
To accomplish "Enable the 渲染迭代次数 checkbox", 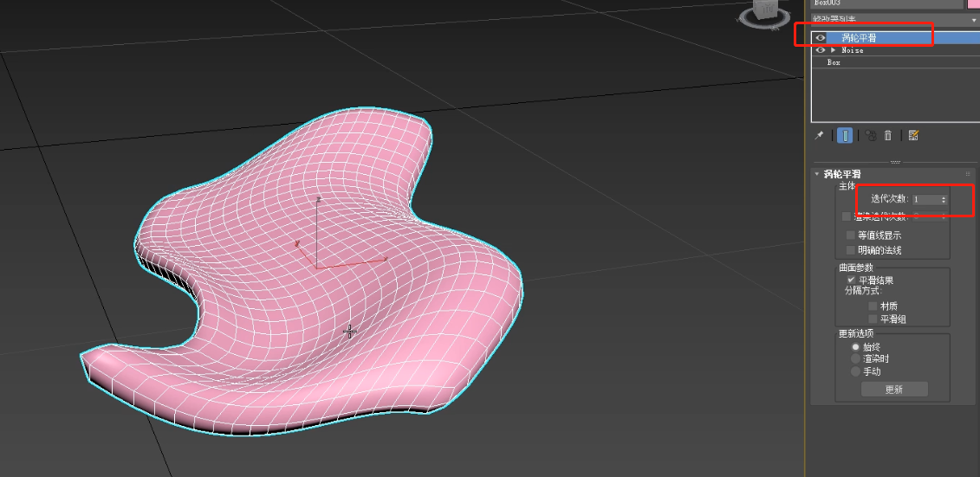I will (847, 216).
